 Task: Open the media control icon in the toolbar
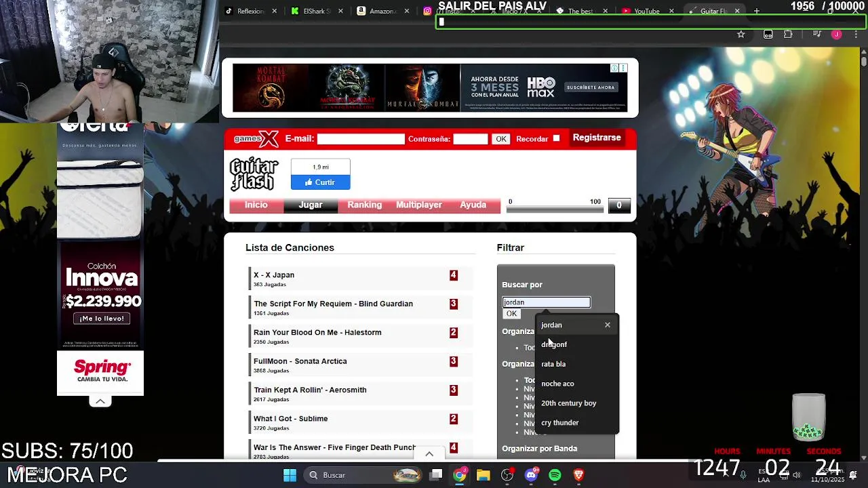(817, 34)
